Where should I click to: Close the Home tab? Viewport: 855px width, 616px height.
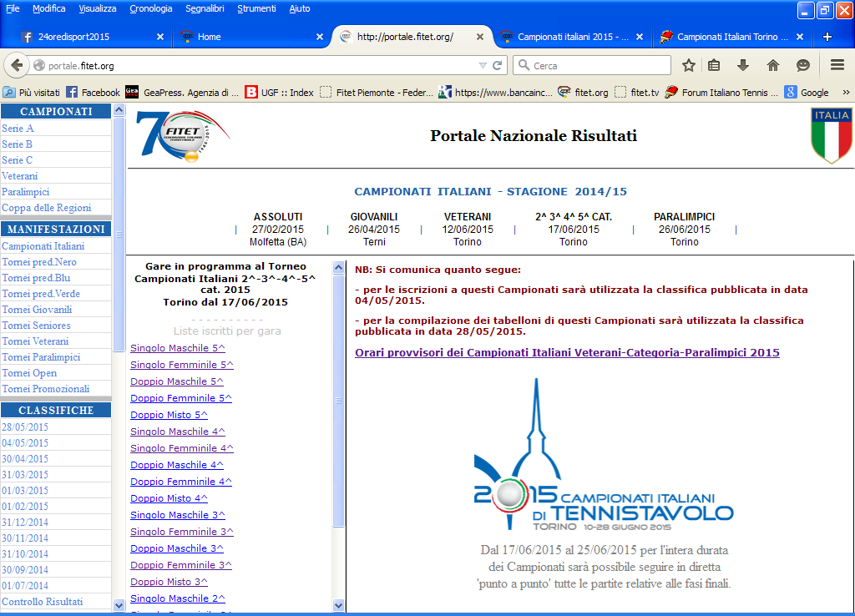(320, 37)
